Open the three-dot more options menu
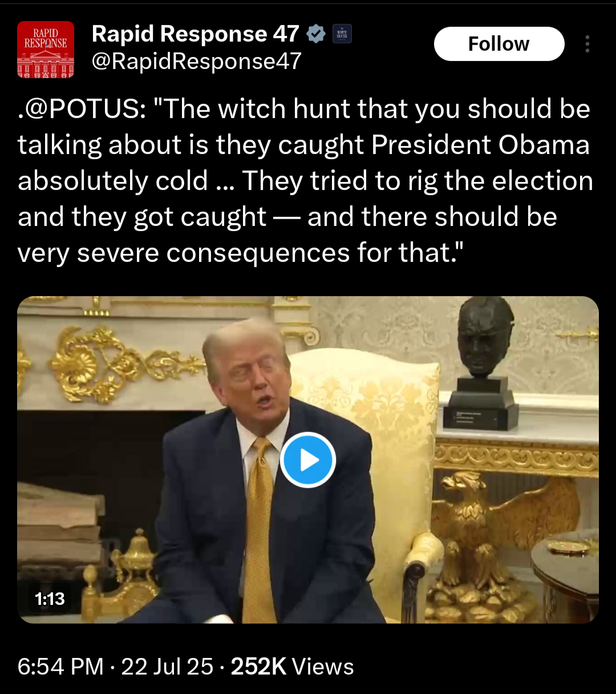 [587, 44]
